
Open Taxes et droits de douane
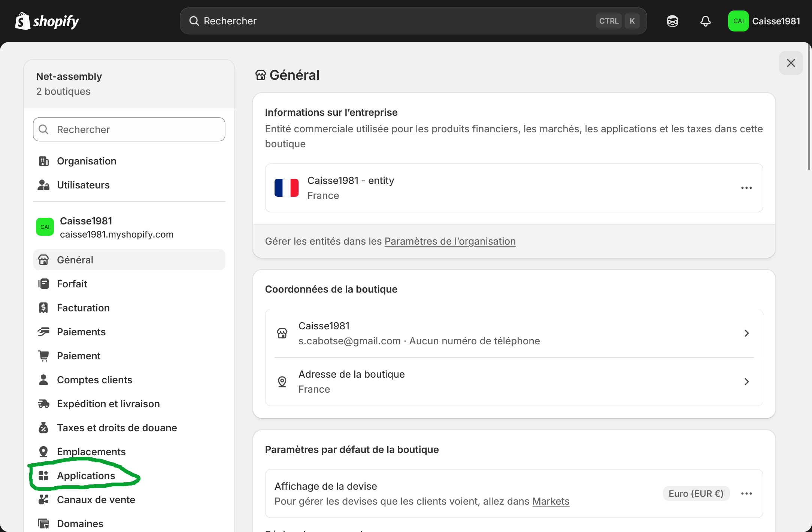pyautogui.click(x=129, y=428)
